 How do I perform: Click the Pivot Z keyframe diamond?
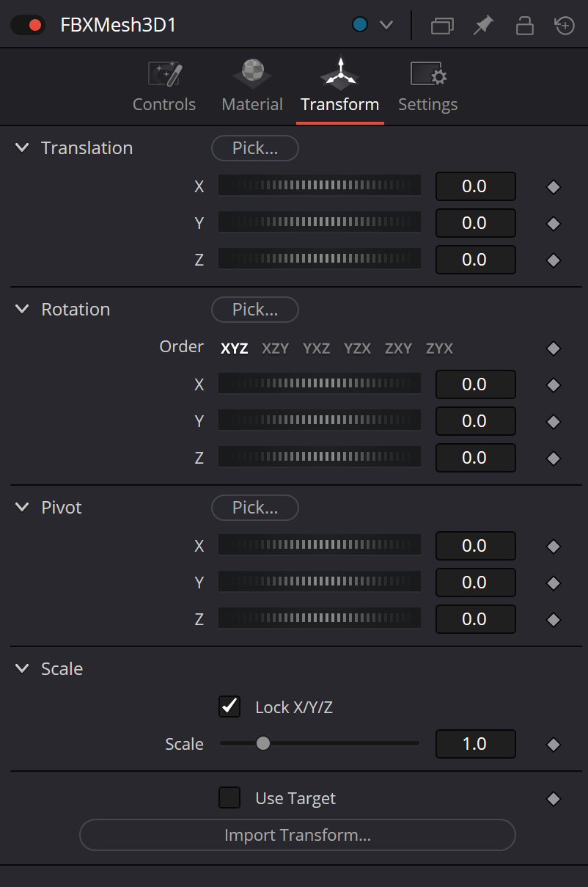(554, 620)
